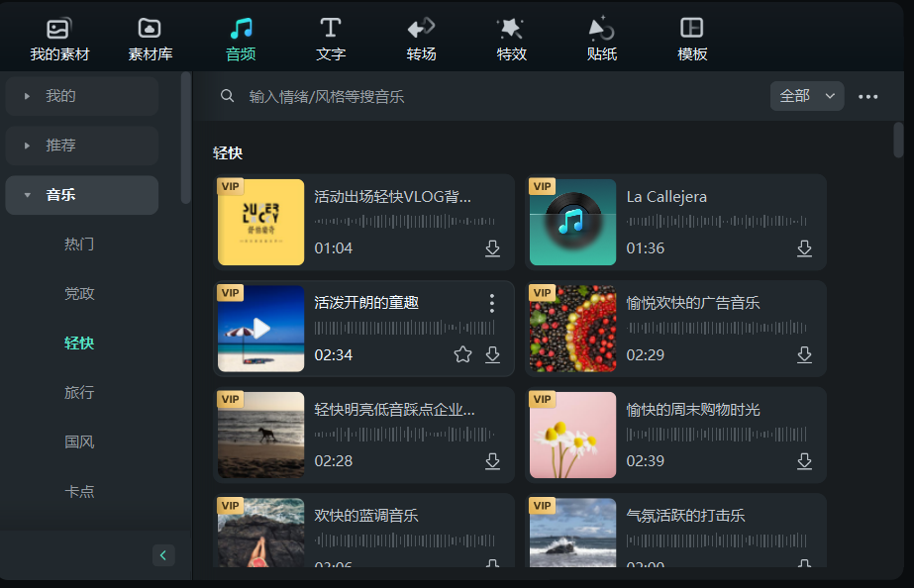Image resolution: width=914 pixels, height=588 pixels.
Task: Open the three-dot menu on 活泼开朗的童趣
Action: [492, 304]
